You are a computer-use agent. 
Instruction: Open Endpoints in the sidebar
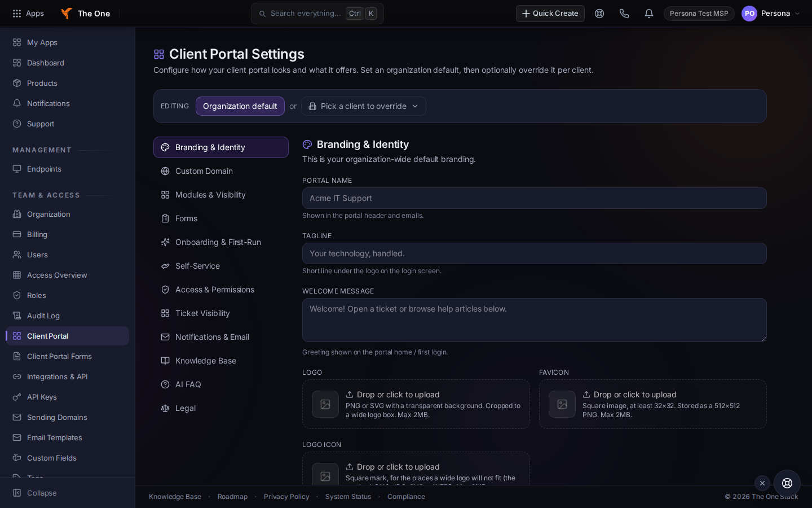68,169
